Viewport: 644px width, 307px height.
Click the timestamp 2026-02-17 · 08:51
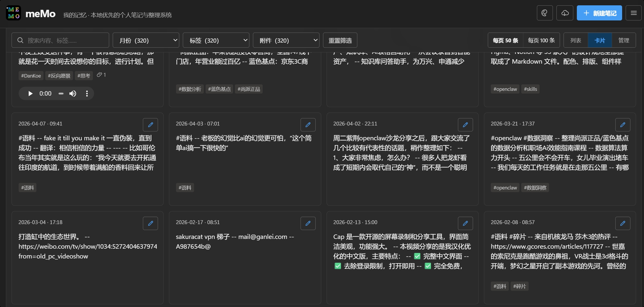pyautogui.click(x=198, y=222)
